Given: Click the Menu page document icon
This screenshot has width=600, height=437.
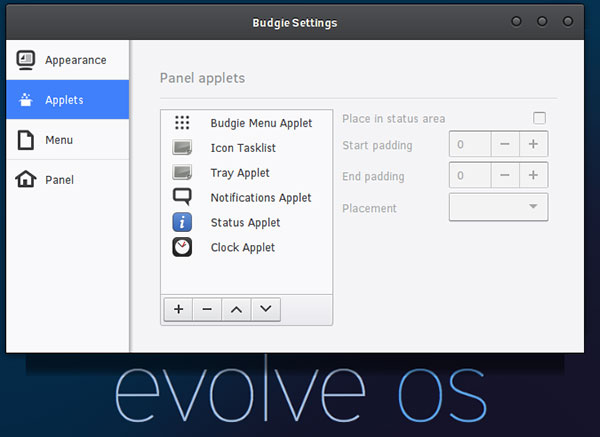Looking at the screenshot, I should click(26, 140).
